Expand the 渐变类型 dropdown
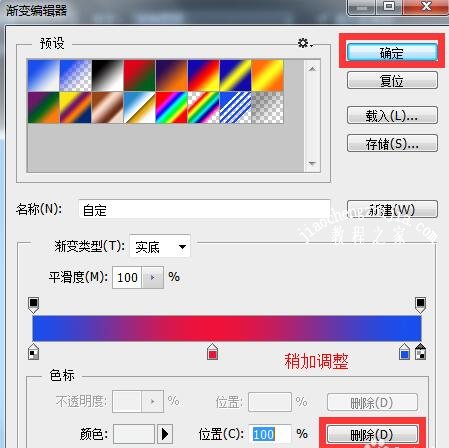Viewport: 449px width, 448px height. click(160, 246)
